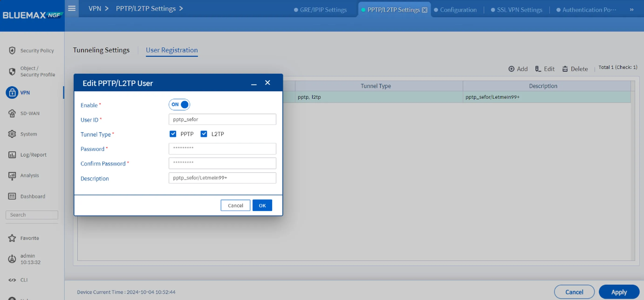Select the pptp, l2tp table cell
Image resolution: width=644 pixels, height=300 pixels.
(x=379, y=97)
